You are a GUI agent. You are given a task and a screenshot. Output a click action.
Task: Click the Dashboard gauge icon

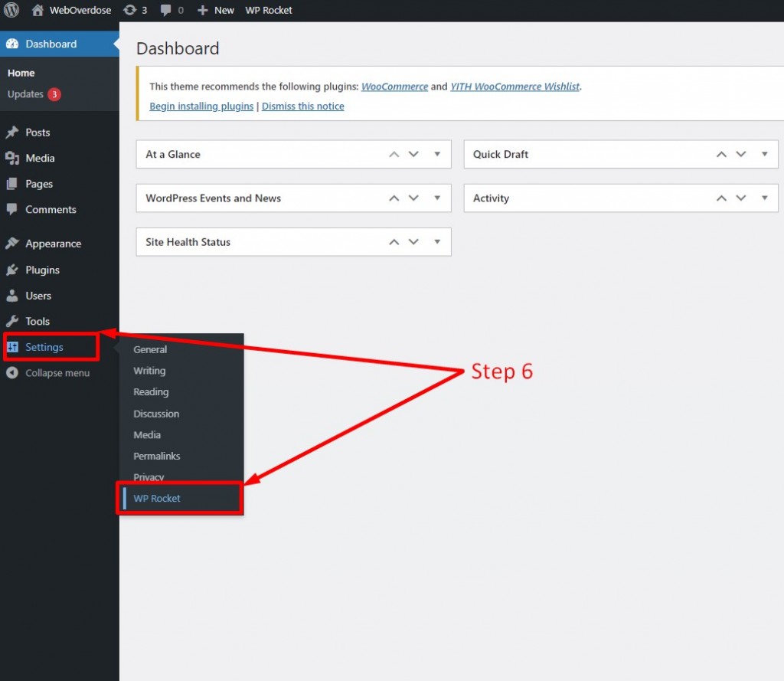point(12,44)
